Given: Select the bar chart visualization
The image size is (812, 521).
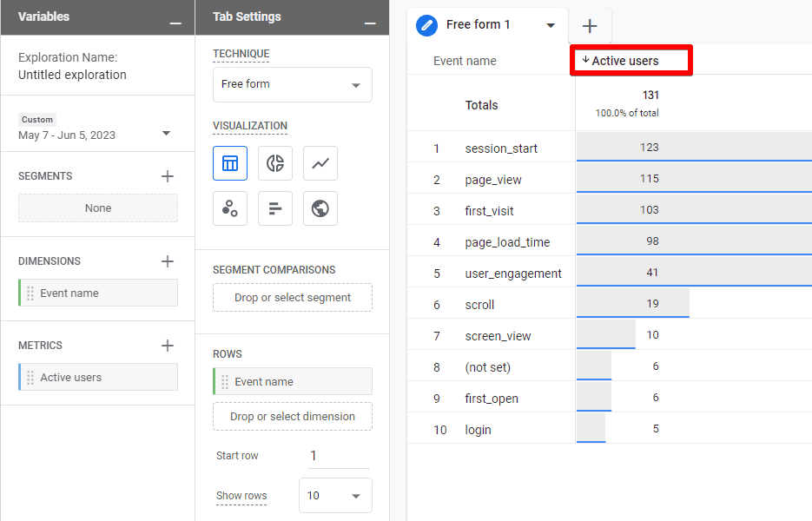Looking at the screenshot, I should click(275, 208).
